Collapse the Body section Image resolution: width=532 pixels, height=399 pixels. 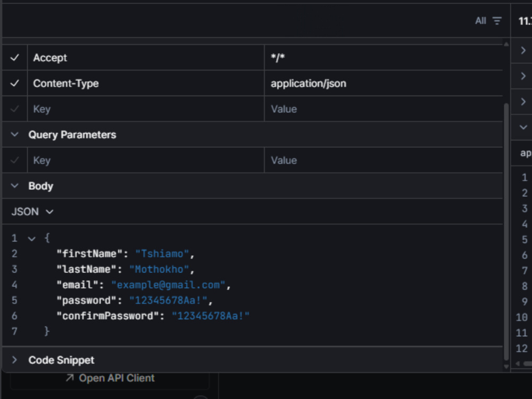[x=14, y=186]
